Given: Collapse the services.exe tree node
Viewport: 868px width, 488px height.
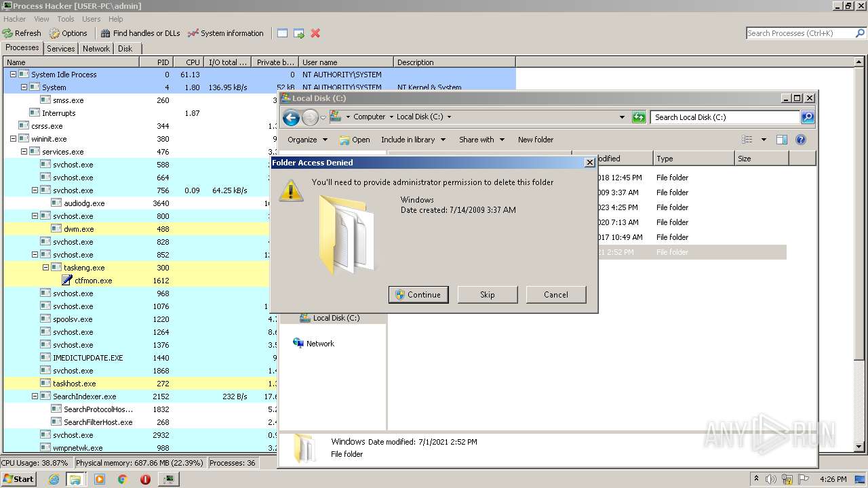Looking at the screenshot, I should pyautogui.click(x=24, y=152).
